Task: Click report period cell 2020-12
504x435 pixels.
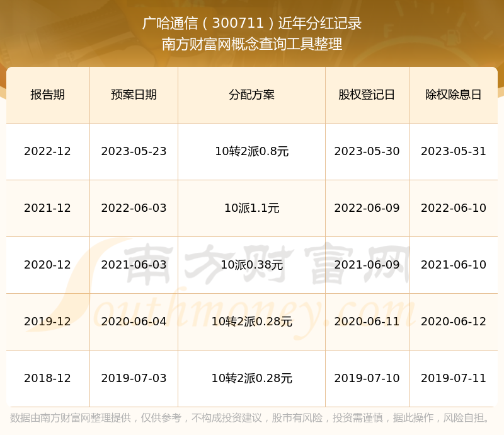Action: 48,265
